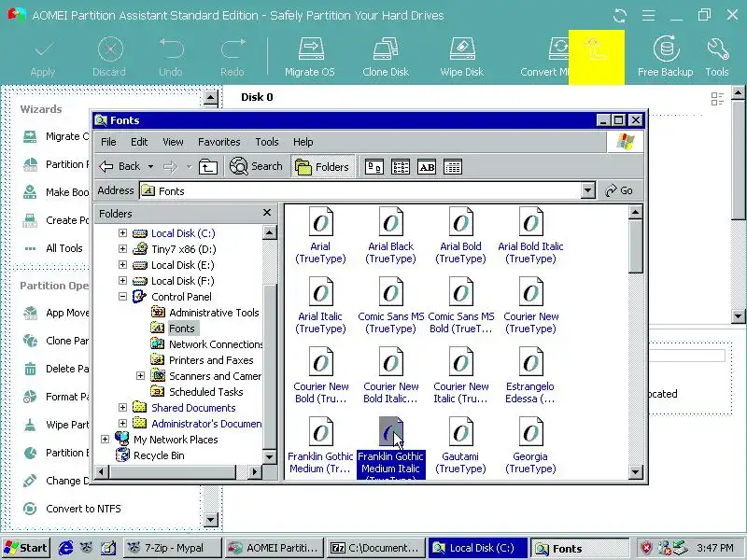Expand Local Disk (C:) tree node

click(x=122, y=232)
